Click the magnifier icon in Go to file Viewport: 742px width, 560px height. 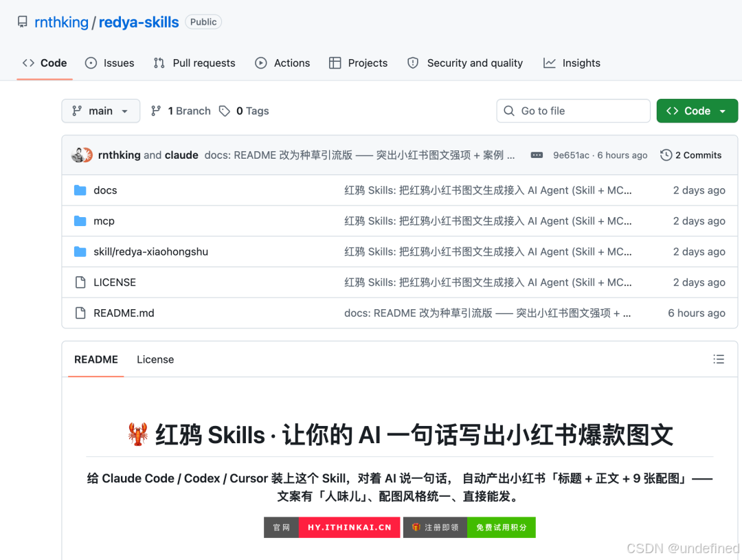pos(509,111)
